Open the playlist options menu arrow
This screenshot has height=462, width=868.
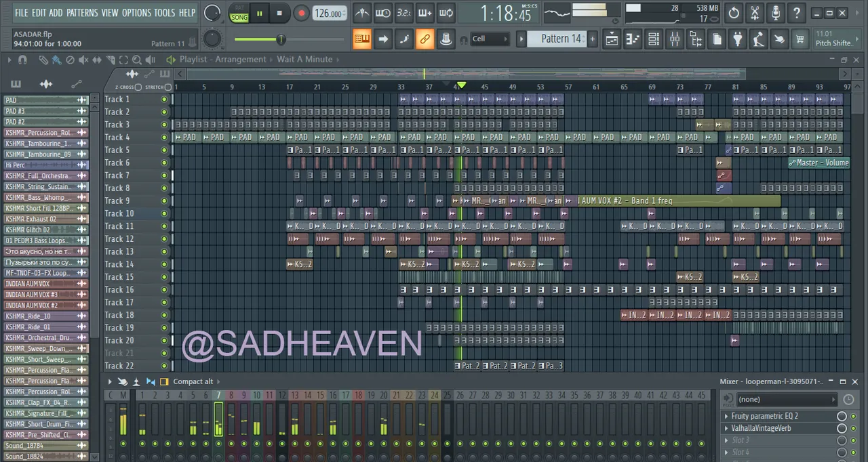[9, 60]
